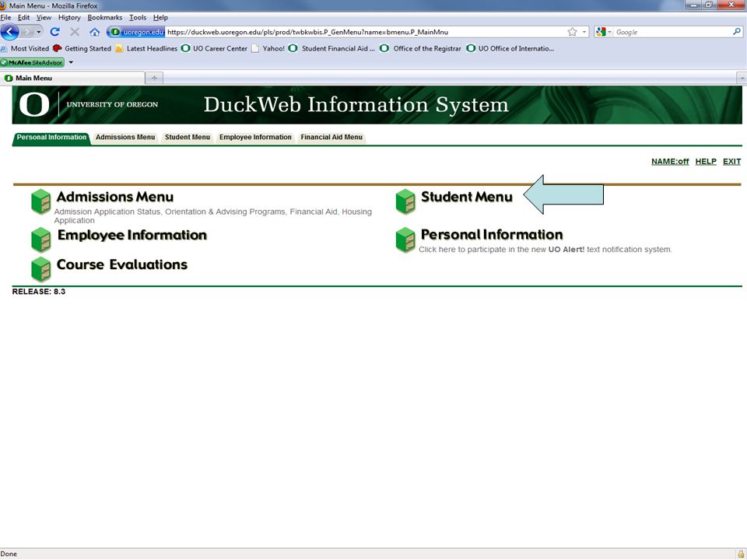Open the Admissions Menu heading link
This screenshot has width=747, height=560.
point(115,197)
